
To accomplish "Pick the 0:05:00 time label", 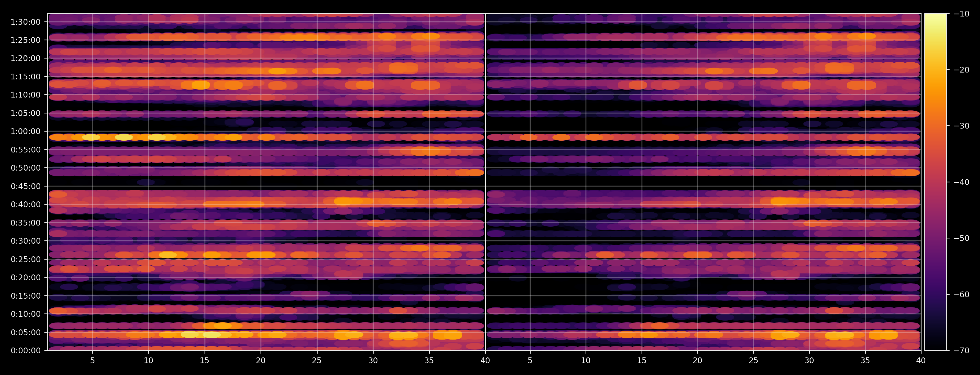I will [26, 332].
